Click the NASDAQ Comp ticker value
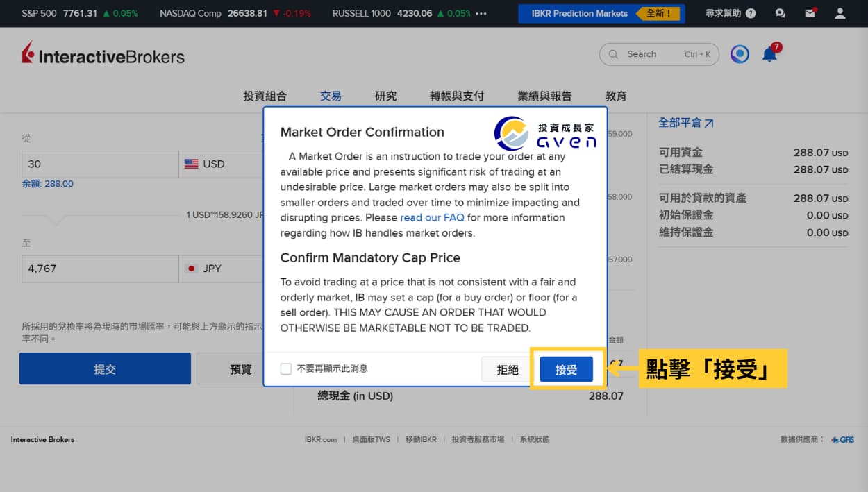The height and width of the screenshot is (492, 868). pos(247,13)
